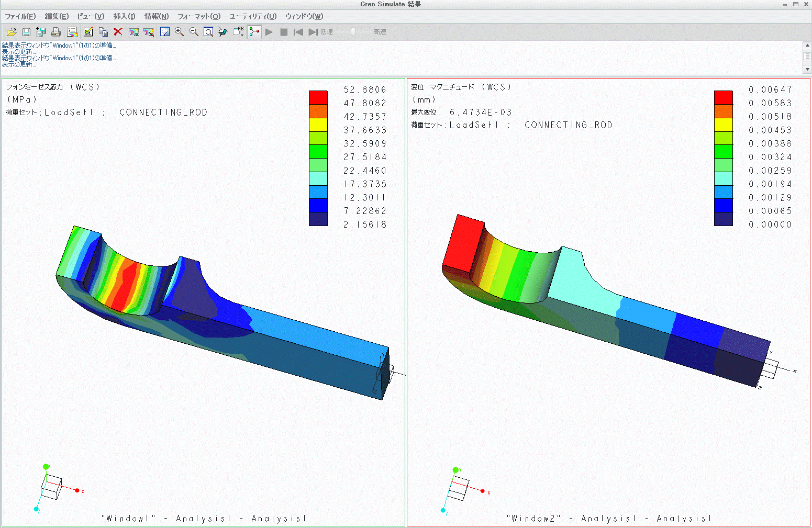
Task: Click the Window2 load set CONNECTING_ROD label
Action: 569,125
